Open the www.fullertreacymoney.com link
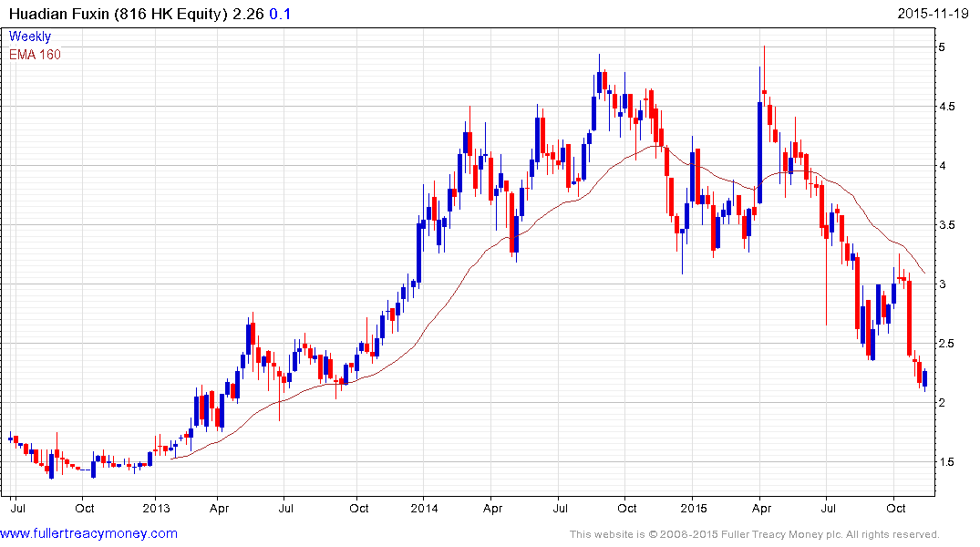This screenshot has width=980, height=547. click(88, 534)
